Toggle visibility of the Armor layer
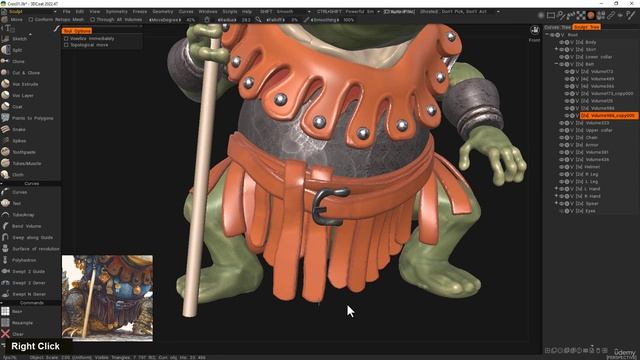The width and height of the screenshot is (640, 360). click(x=562, y=145)
